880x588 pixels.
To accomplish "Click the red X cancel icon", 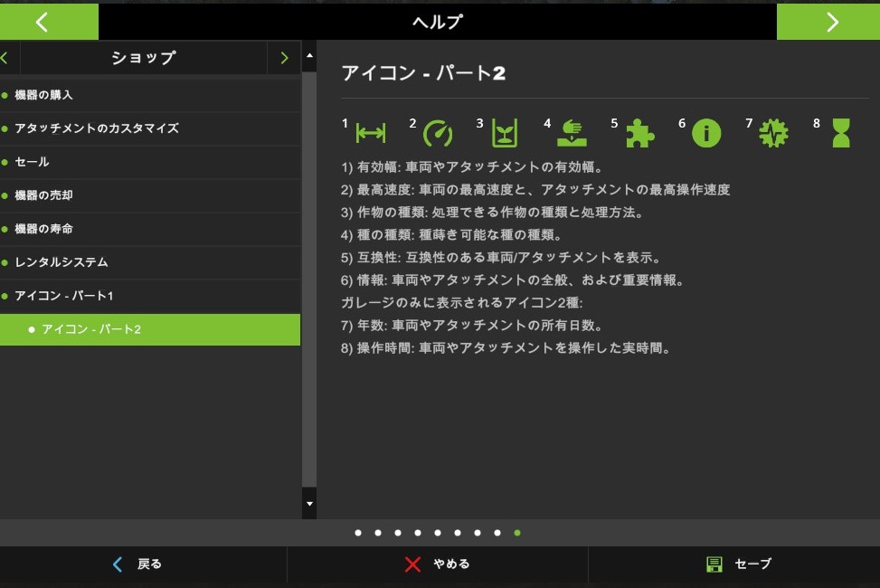I will (412, 564).
